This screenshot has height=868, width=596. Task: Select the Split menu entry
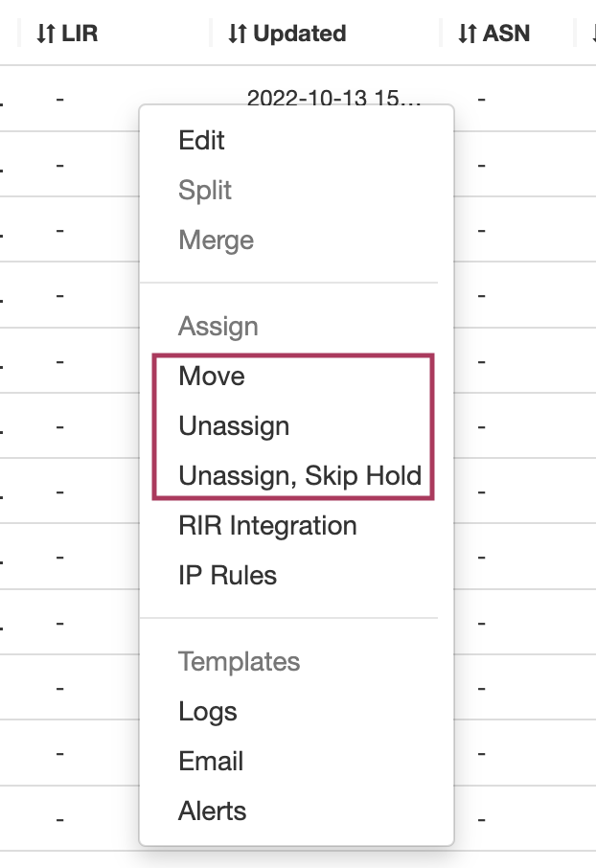[205, 191]
